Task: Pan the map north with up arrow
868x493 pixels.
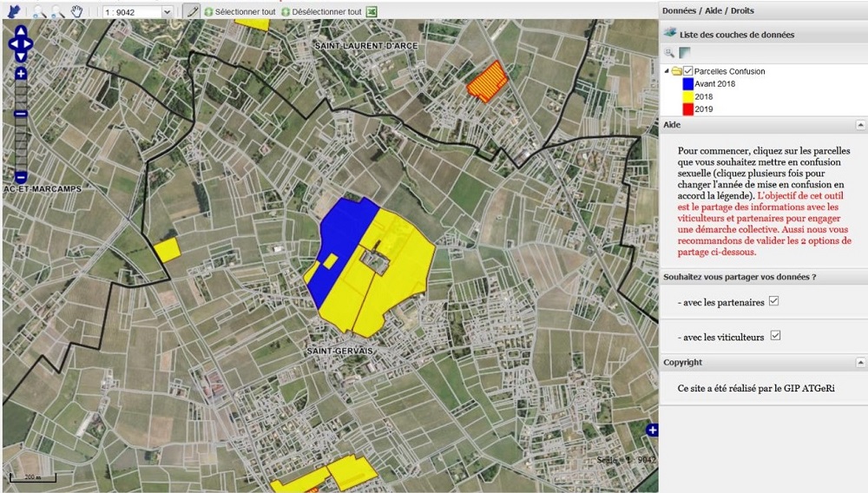Action: 21,31
